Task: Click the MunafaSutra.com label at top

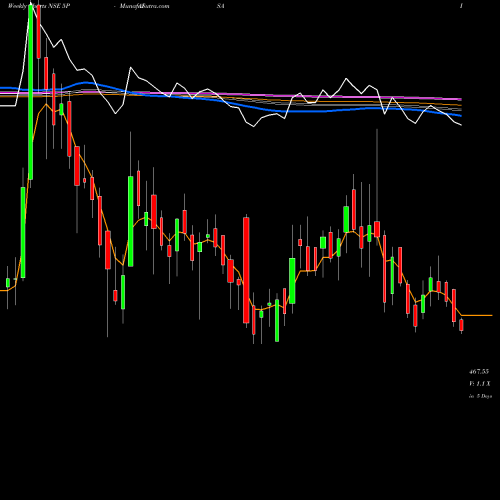Action: pyautogui.click(x=144, y=6)
